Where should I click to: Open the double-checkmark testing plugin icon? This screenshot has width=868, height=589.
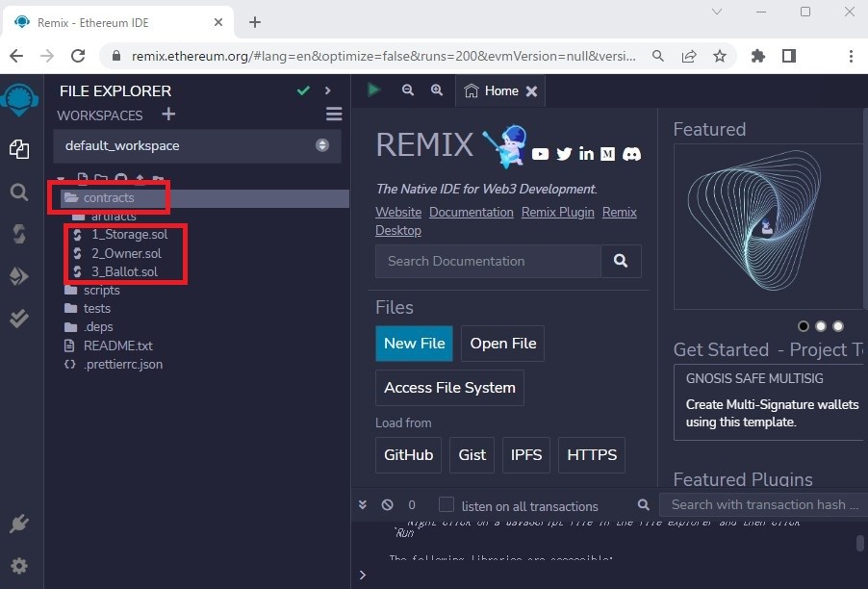tap(19, 319)
